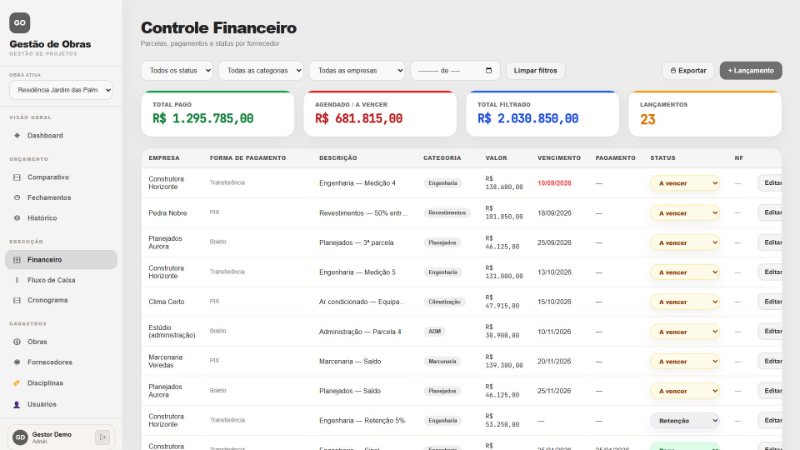The image size is (800, 450).
Task: Change status of Engenharia — Medição 4 row
Action: click(685, 183)
